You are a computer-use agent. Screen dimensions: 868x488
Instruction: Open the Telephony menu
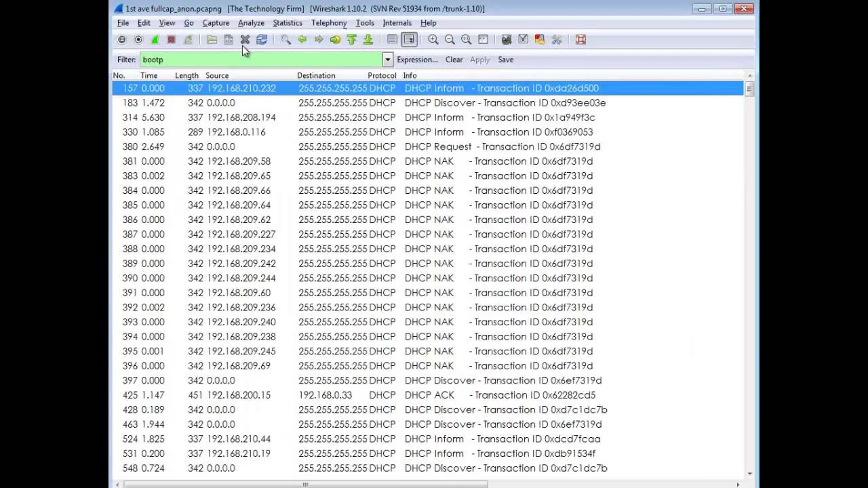click(x=329, y=23)
